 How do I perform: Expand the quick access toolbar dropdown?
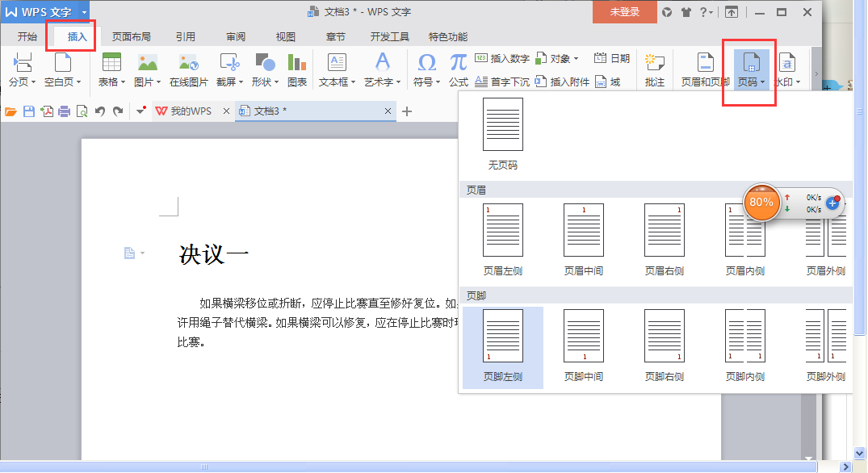(x=140, y=111)
